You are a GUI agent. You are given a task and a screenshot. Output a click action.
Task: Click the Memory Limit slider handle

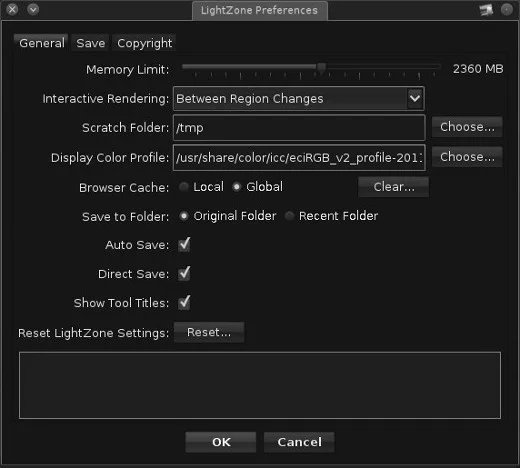(321, 68)
